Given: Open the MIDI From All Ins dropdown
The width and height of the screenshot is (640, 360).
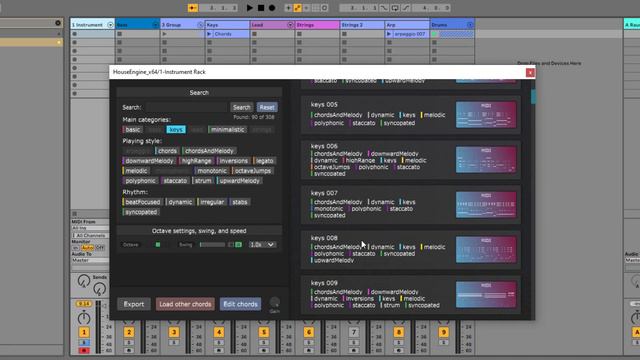Looking at the screenshot, I should [x=90, y=228].
